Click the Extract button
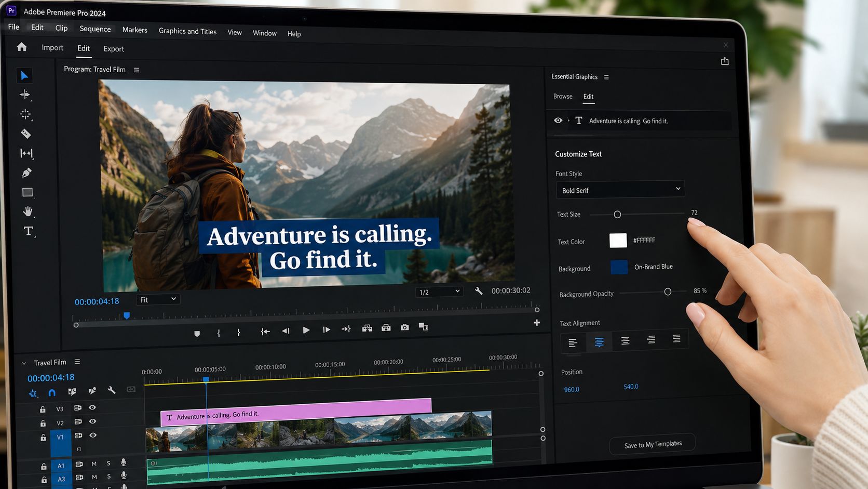The height and width of the screenshot is (489, 868). (x=386, y=327)
